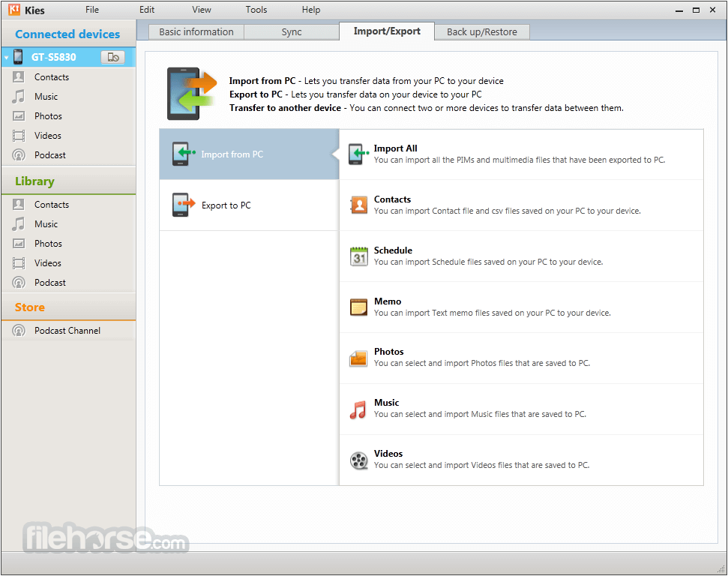Click the Import All phone icon
The image size is (728, 576).
click(x=358, y=154)
